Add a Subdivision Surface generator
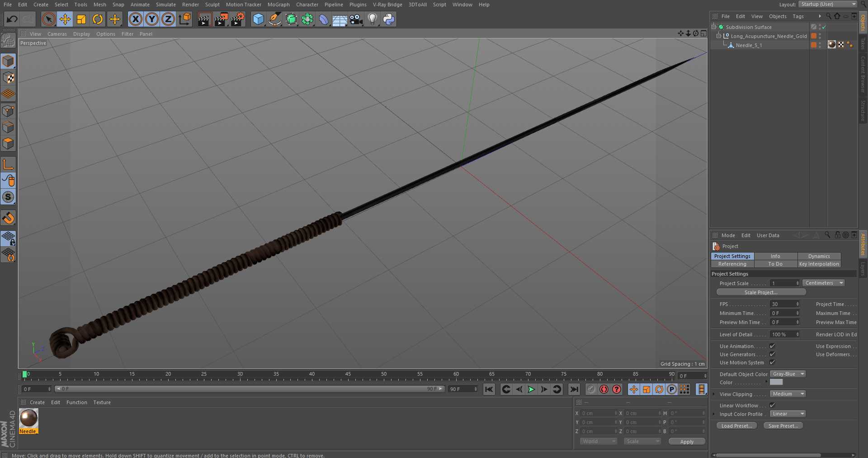 [x=291, y=19]
